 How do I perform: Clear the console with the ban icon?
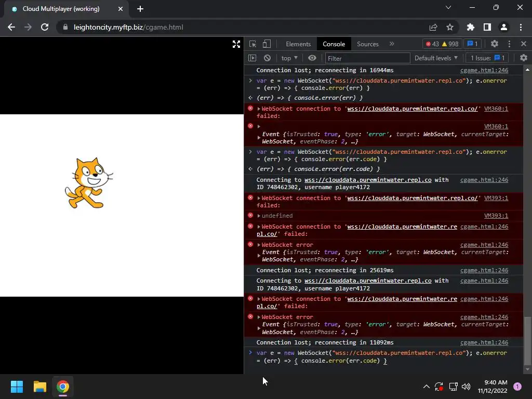point(268,58)
